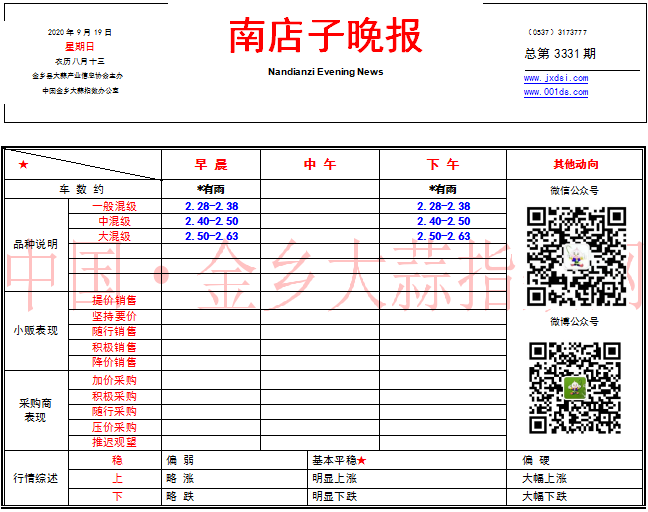648x512 pixels.
Task: Click the 中午 column header
Action: pyautogui.click(x=320, y=164)
